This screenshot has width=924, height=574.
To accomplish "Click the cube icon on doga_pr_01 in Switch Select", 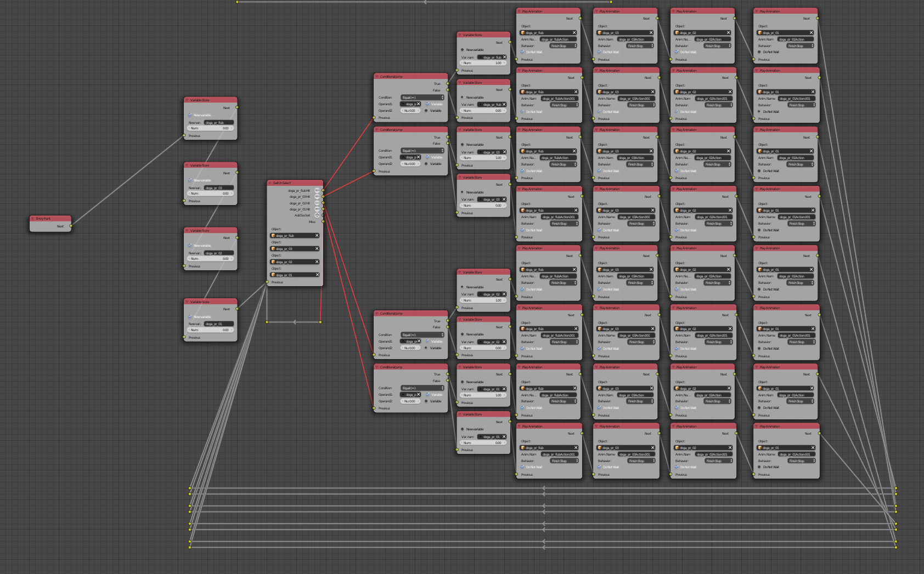I will (273, 274).
